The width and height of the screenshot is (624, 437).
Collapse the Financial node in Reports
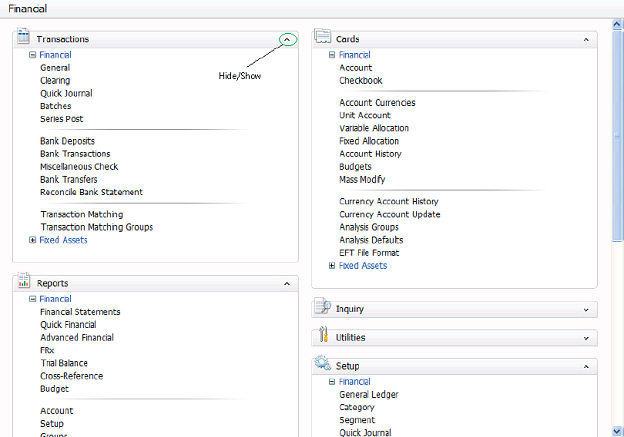[x=33, y=299]
